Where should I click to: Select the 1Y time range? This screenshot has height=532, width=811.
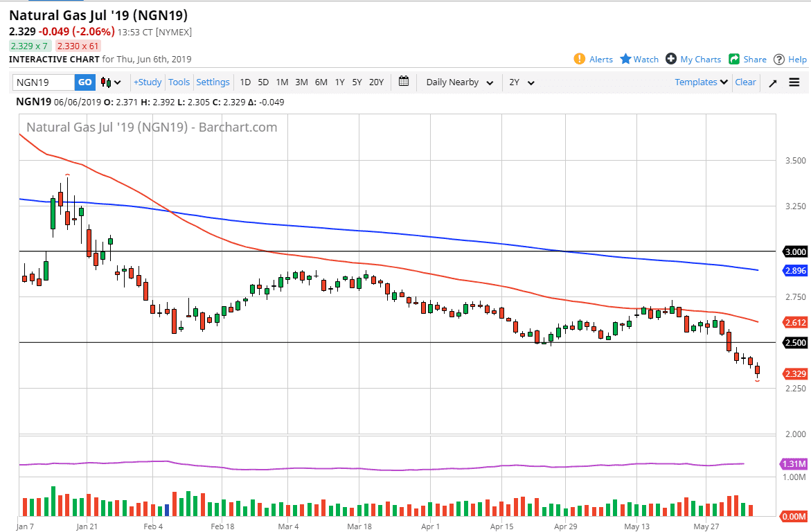pyautogui.click(x=340, y=82)
